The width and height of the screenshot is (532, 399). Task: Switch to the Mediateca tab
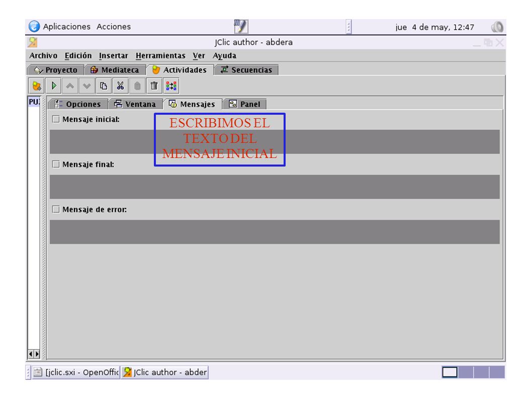[115, 70]
